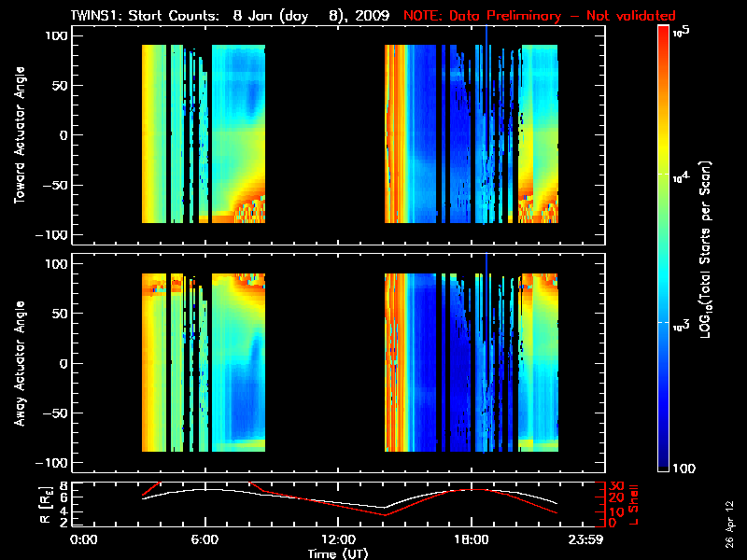Select the 10^5 tick label on color bar
Image resolution: width=747 pixels, height=560 pixels.
(680, 32)
